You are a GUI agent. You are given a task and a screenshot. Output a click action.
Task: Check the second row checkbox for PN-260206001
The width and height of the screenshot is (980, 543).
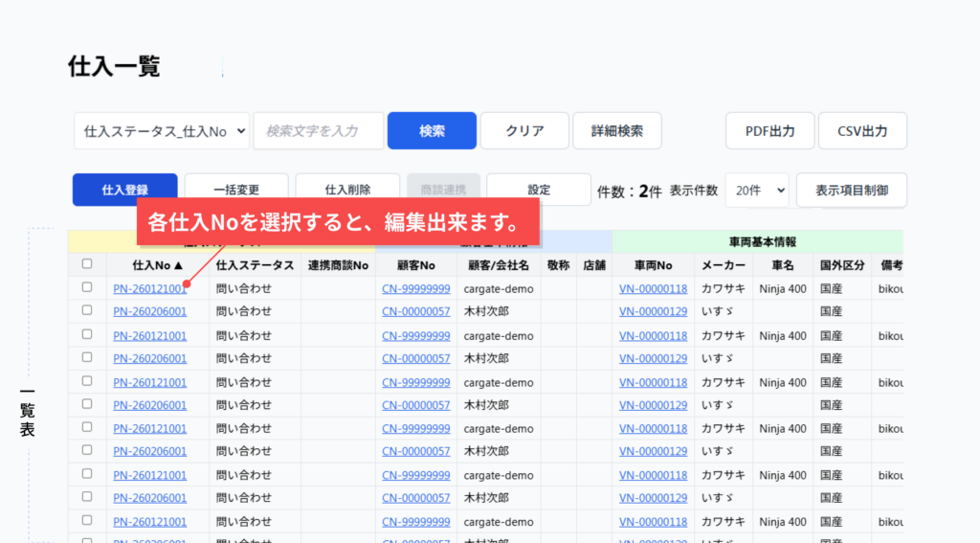(x=87, y=310)
